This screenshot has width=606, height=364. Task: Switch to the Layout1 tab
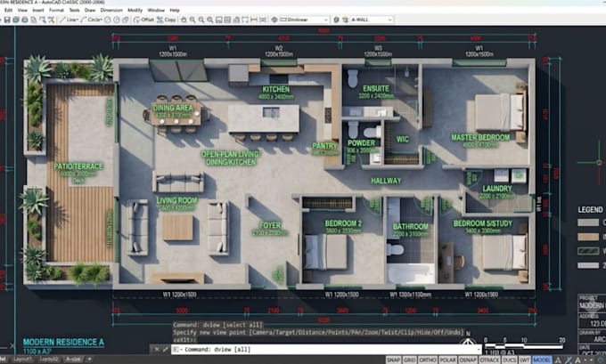(22, 360)
